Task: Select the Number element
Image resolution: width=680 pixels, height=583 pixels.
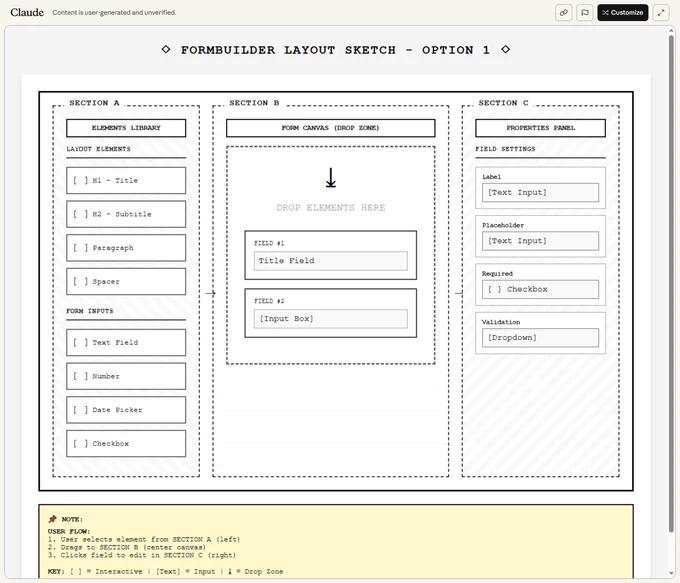Action: click(x=126, y=376)
